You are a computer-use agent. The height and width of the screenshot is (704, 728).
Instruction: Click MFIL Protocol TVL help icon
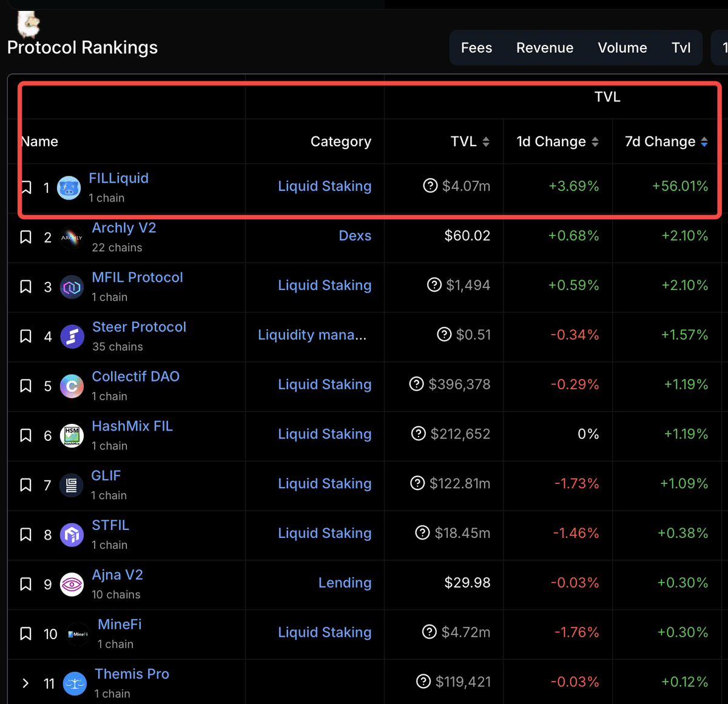tap(434, 284)
